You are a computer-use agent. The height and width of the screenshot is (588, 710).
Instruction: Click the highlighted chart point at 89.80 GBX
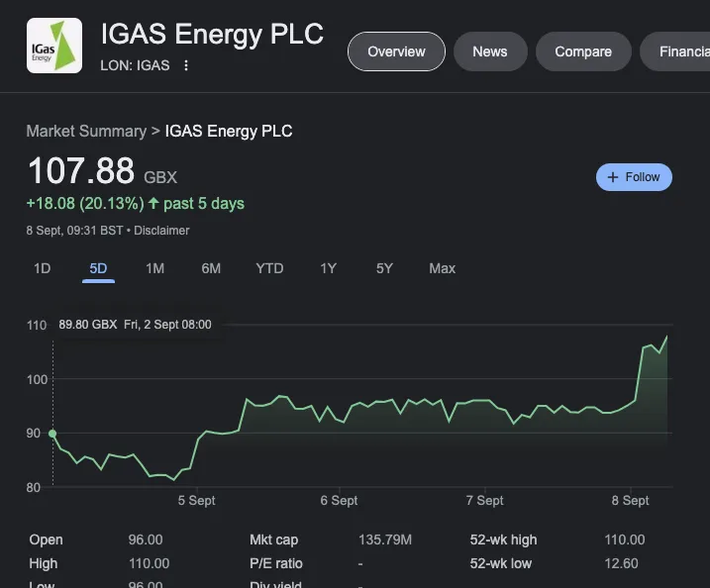[52, 434]
